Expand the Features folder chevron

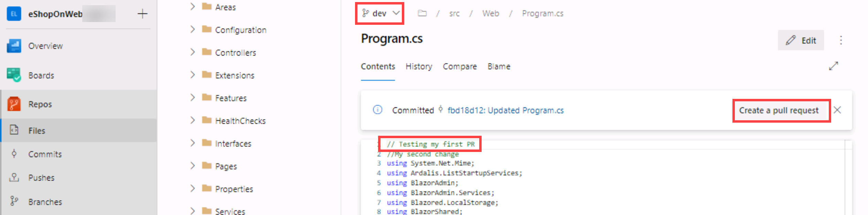pyautogui.click(x=192, y=98)
